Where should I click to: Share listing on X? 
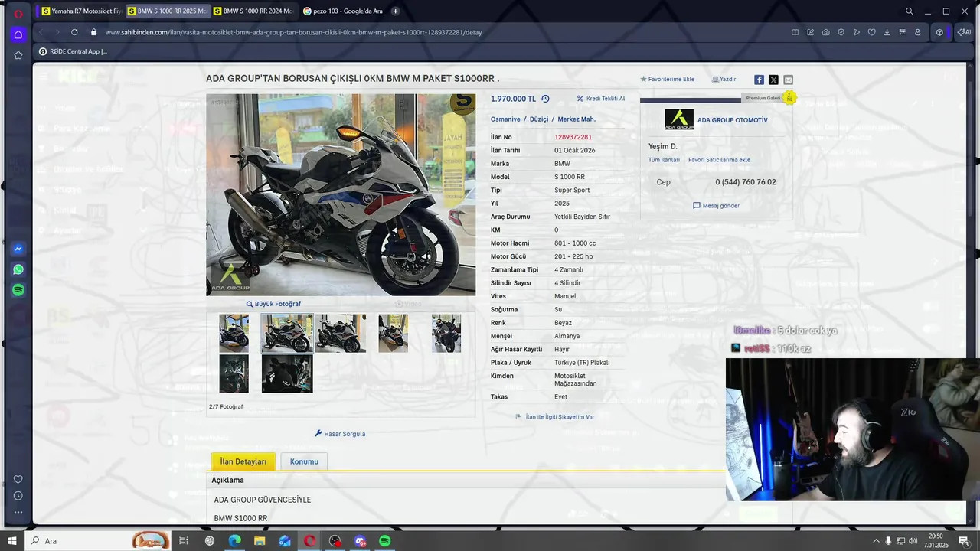(x=773, y=80)
